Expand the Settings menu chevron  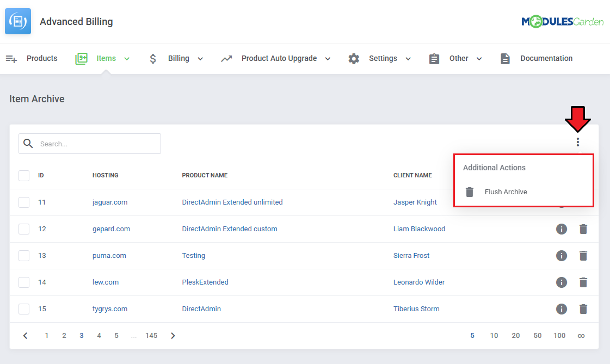(x=408, y=59)
